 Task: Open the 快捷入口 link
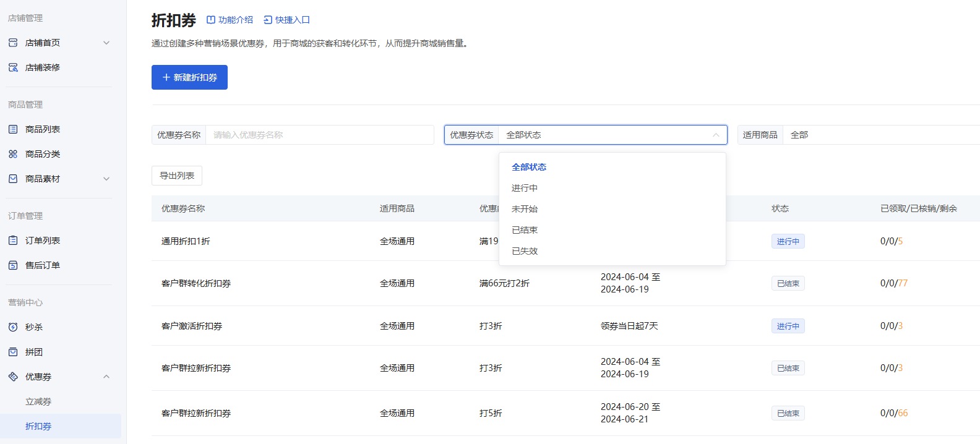pyautogui.click(x=286, y=20)
